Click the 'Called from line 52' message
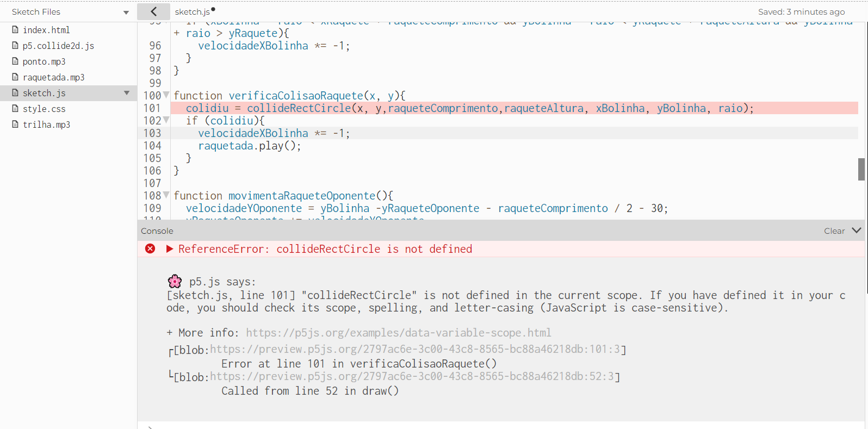Viewport: 868px width, 429px height. coord(310,391)
